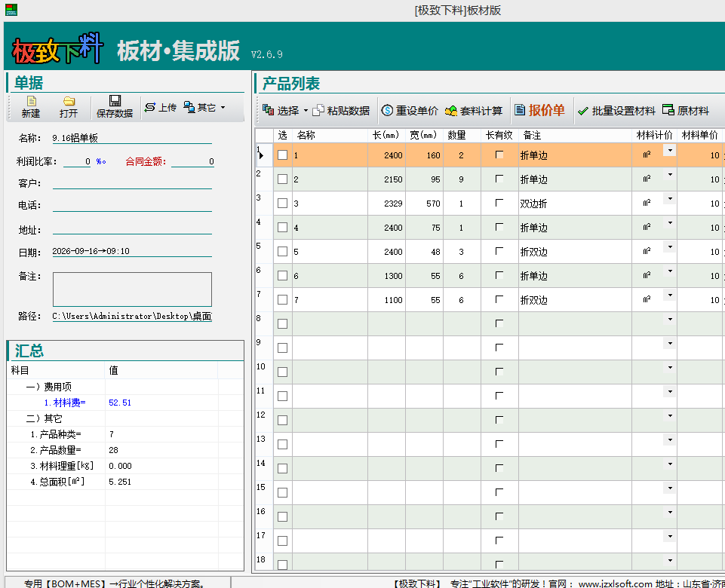Click the 电话 input field
725x588 pixels.
[132, 206]
